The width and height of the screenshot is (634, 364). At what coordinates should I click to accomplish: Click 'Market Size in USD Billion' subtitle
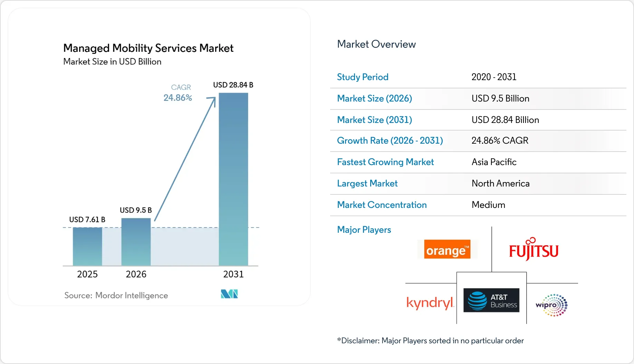112,61
